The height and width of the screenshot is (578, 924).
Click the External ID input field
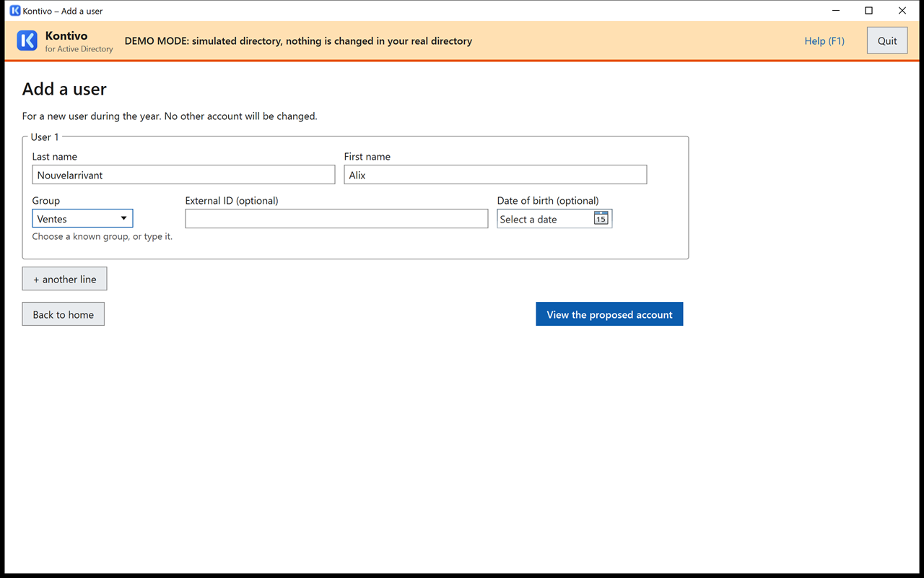[x=336, y=218]
